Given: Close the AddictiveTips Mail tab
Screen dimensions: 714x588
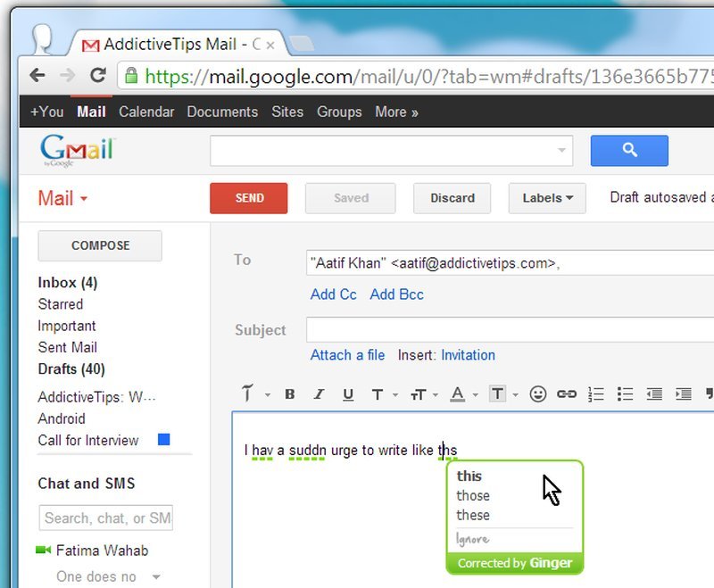Looking at the screenshot, I should [x=270, y=46].
